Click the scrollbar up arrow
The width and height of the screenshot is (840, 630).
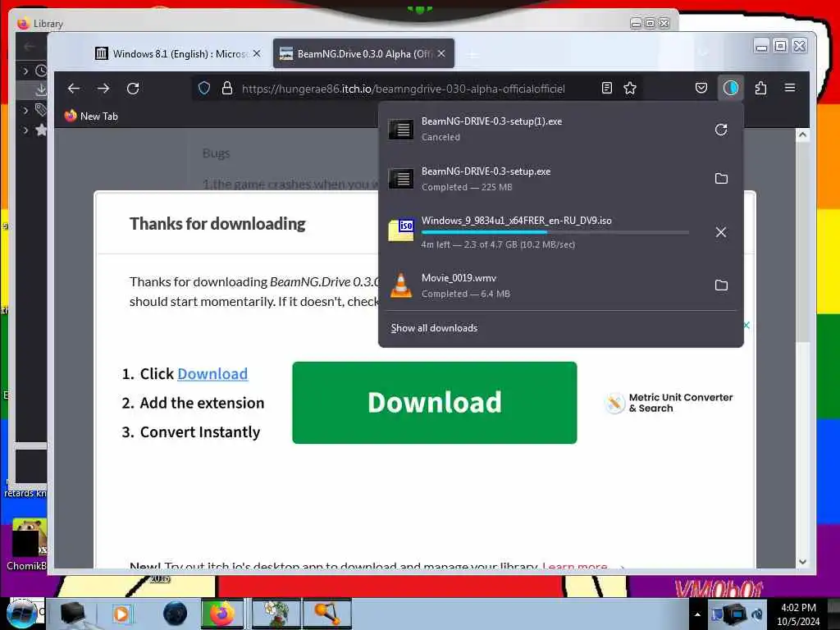[802, 135]
